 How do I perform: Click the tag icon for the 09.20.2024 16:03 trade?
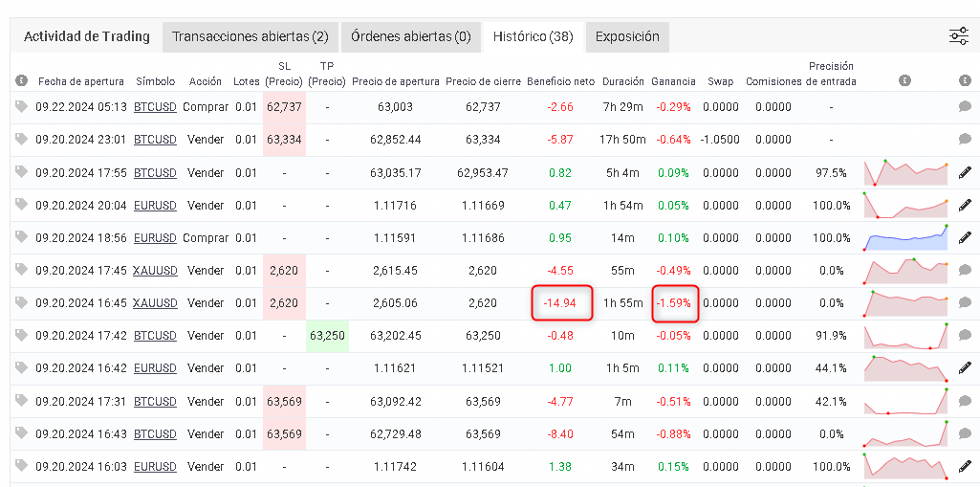pyautogui.click(x=22, y=465)
